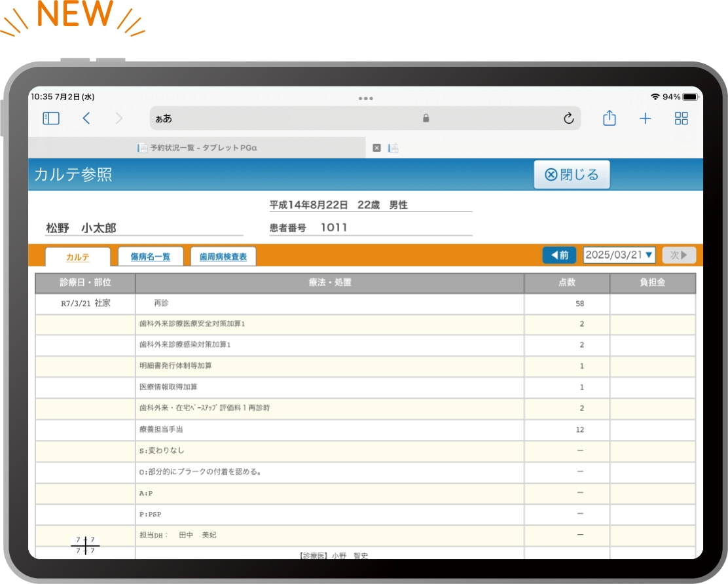Screen dimensions: 728x584
Task: Select the カルテ tab
Action: (x=78, y=257)
